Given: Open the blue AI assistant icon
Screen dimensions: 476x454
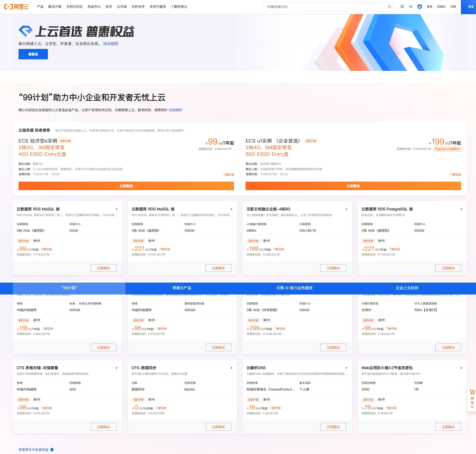Looking at the screenshot, I should click(x=420, y=7).
